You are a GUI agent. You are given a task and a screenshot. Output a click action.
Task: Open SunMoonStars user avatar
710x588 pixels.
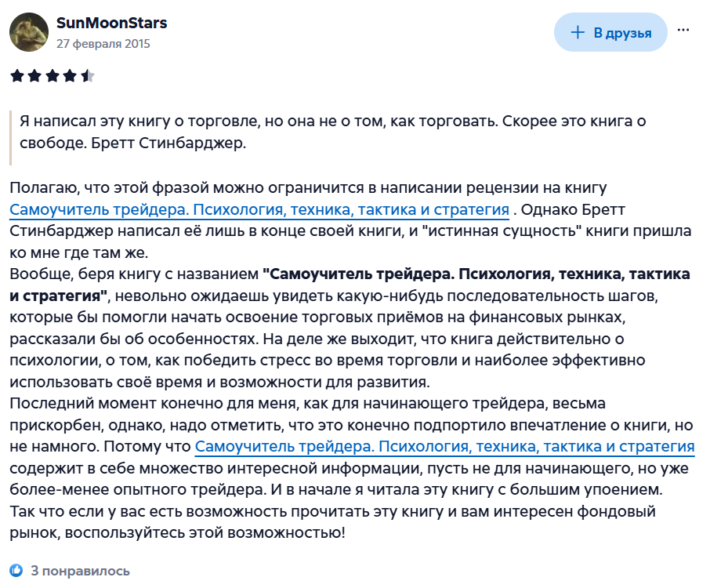point(29,32)
